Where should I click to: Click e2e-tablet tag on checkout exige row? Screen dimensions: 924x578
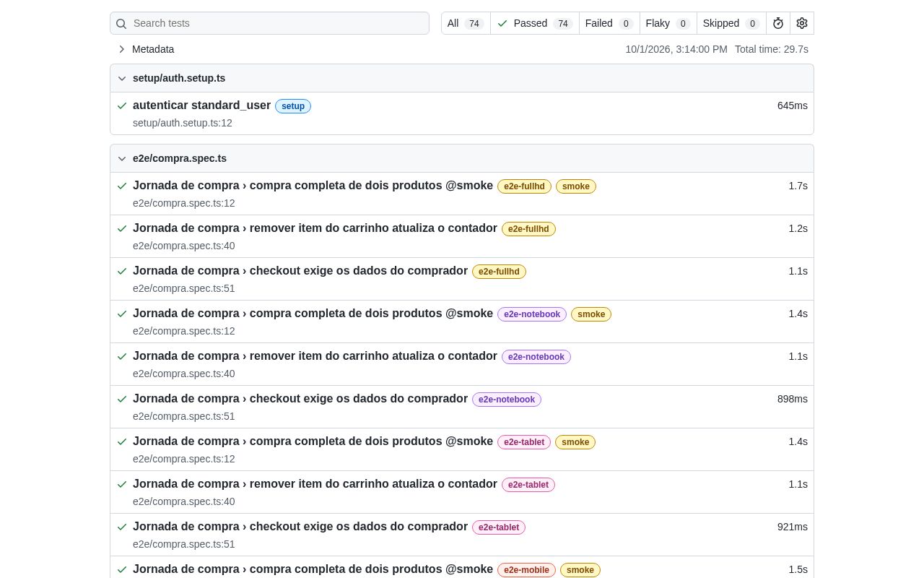pos(499,527)
